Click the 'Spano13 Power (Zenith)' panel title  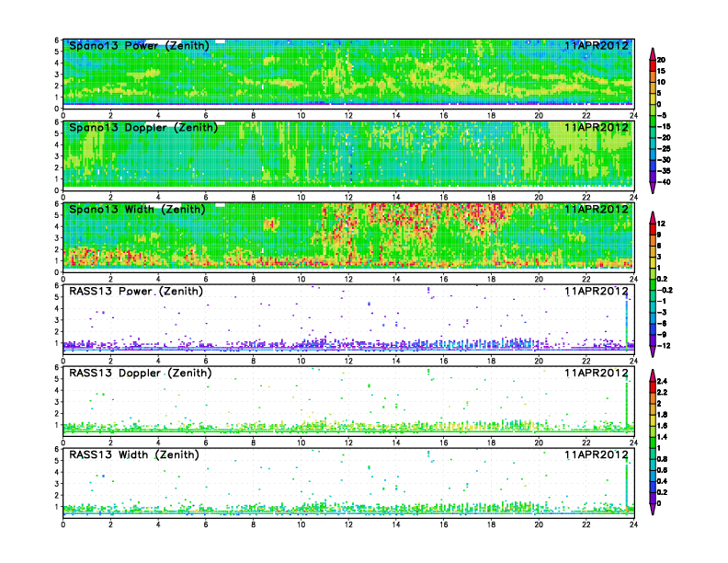click(140, 45)
